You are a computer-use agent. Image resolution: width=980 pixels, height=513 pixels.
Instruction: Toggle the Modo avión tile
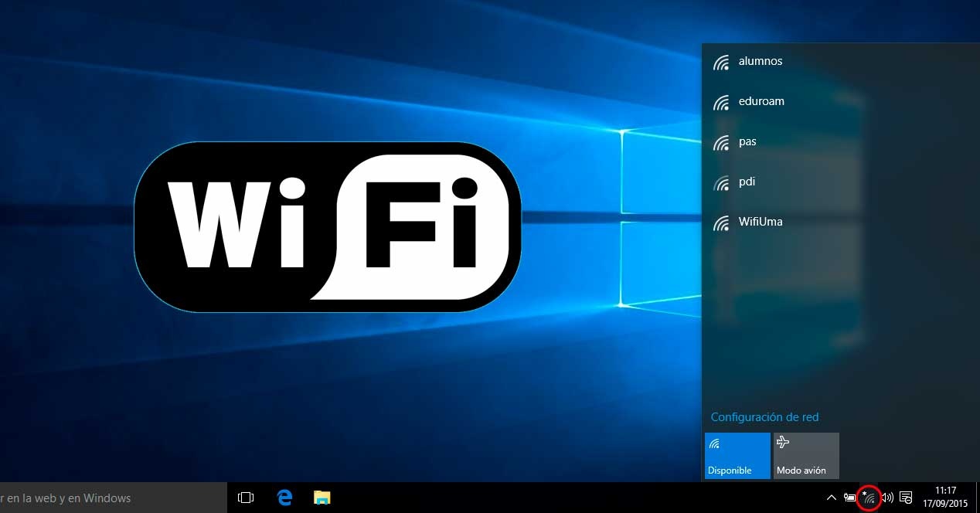tap(806, 456)
